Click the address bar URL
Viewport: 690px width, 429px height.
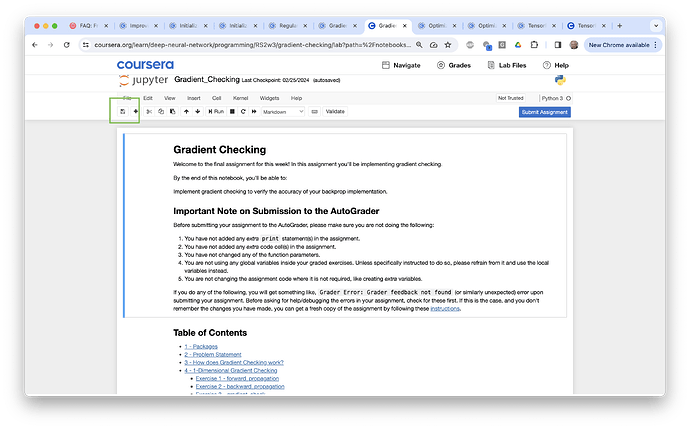point(253,45)
